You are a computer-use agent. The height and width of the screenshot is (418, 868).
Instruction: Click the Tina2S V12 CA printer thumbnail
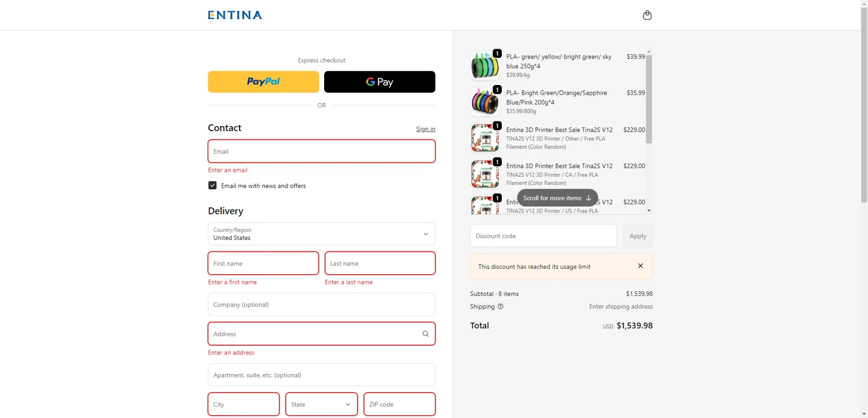(485, 174)
